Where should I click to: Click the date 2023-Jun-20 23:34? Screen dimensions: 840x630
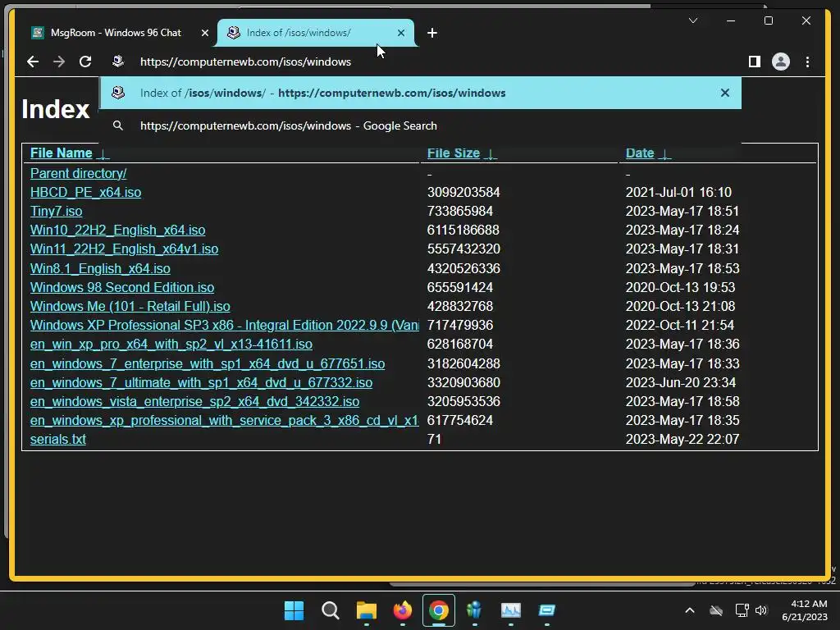pos(680,382)
